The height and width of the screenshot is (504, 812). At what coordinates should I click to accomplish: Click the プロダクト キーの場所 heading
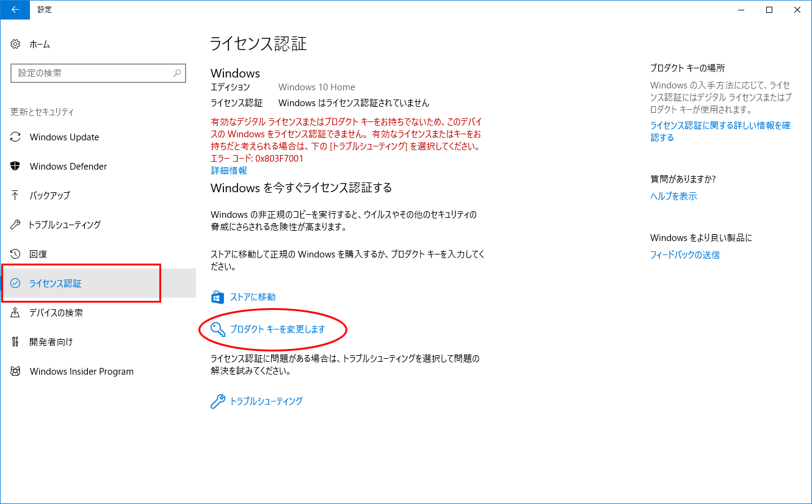(x=687, y=68)
